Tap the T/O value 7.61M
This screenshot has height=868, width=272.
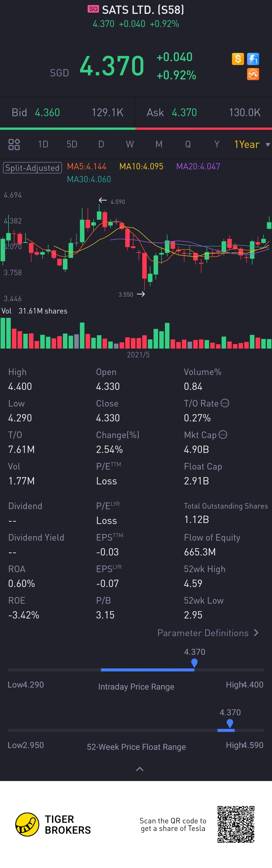[21, 450]
